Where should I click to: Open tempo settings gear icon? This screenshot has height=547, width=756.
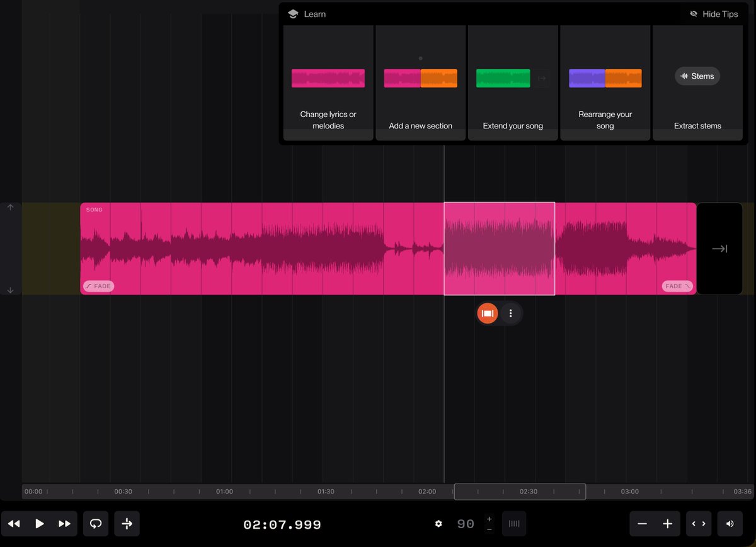tap(438, 524)
